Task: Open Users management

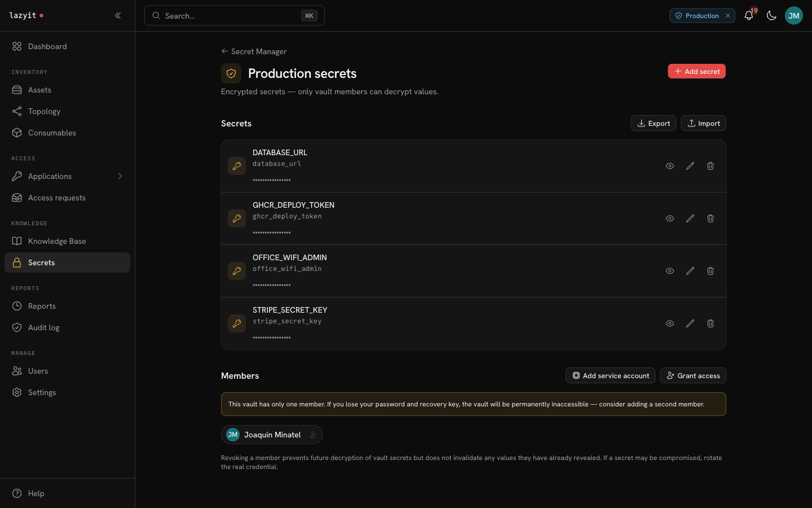Action: click(x=67, y=371)
